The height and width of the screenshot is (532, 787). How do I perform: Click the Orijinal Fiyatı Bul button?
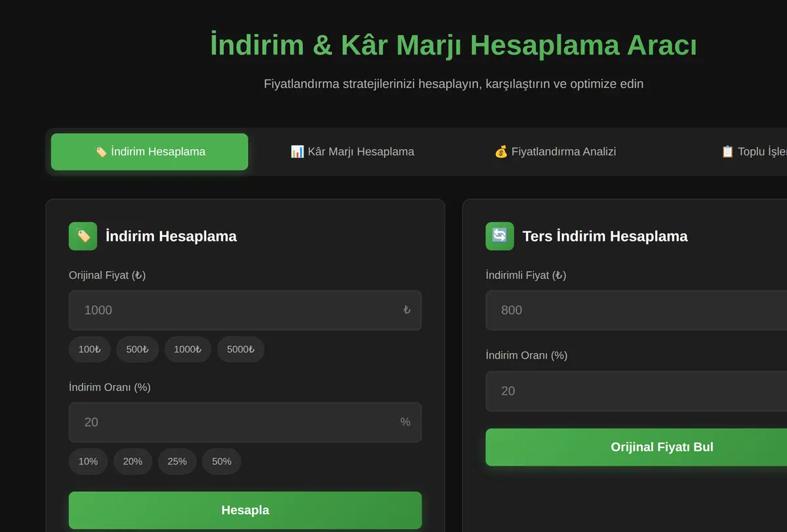click(636, 447)
